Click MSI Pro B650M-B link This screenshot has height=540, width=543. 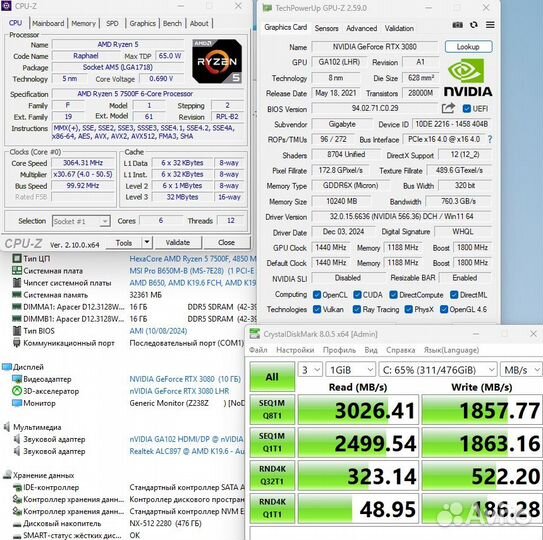[192, 271]
